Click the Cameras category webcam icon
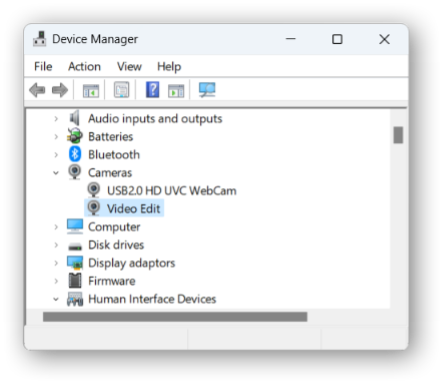443x384 pixels. [75, 172]
